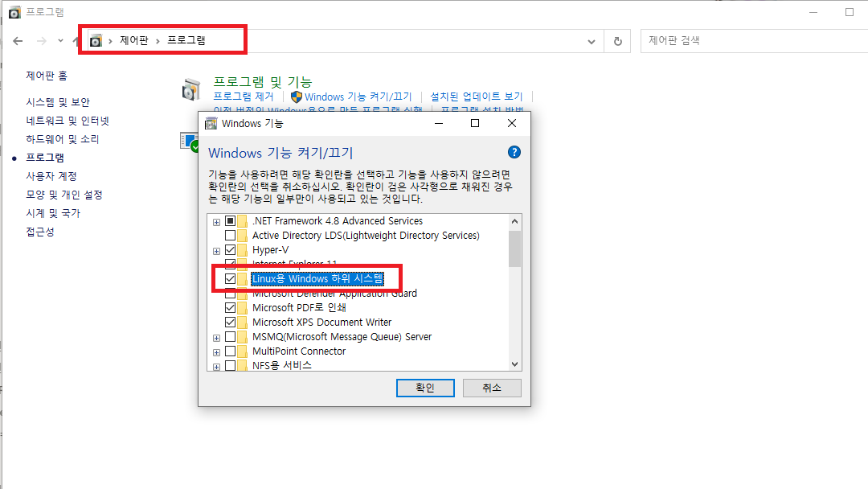Click folder icon next to Microsoft PDF로 인쇄
This screenshot has height=489, width=868.
tap(243, 307)
